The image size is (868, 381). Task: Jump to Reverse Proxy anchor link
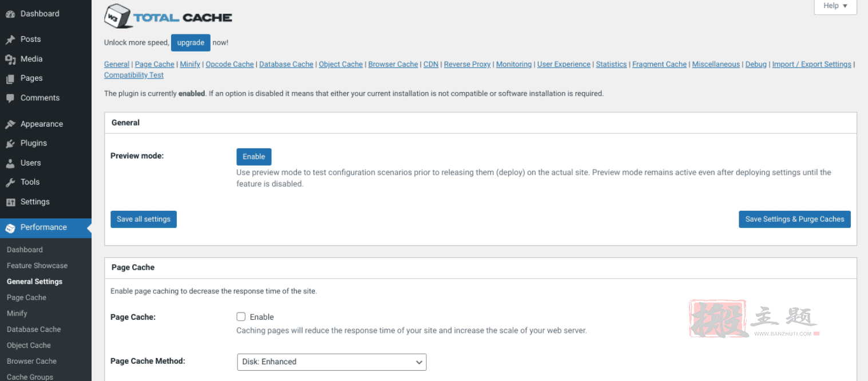coord(467,65)
